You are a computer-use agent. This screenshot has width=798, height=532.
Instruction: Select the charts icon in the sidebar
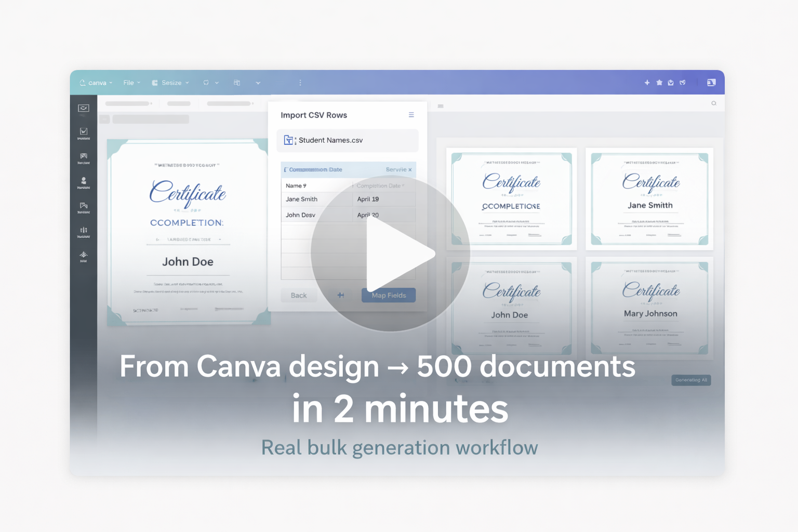(x=83, y=230)
